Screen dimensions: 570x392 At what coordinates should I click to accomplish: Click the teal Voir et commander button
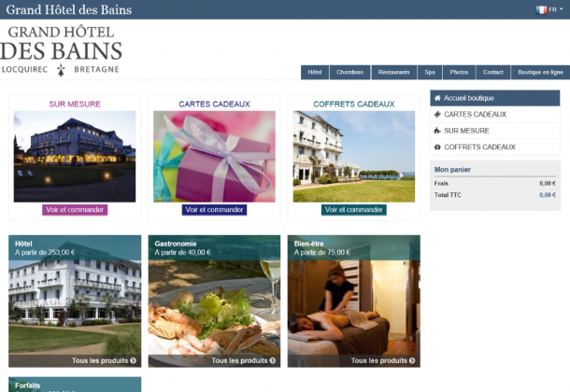pyautogui.click(x=354, y=210)
